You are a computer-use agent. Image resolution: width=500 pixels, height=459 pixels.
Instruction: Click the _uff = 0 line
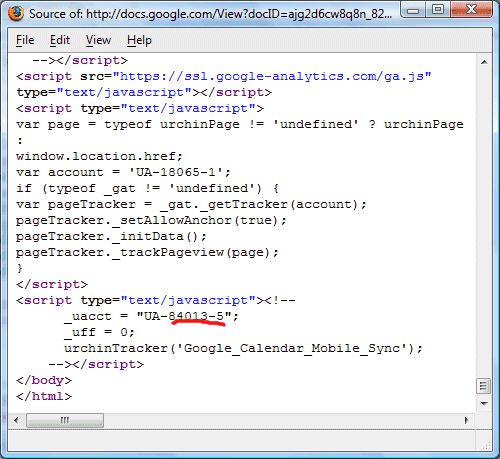(x=99, y=332)
